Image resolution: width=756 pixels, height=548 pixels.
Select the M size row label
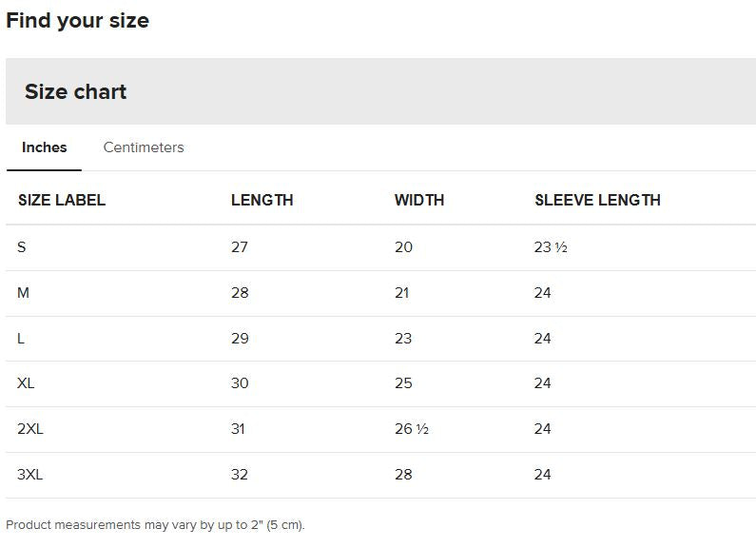click(24, 293)
